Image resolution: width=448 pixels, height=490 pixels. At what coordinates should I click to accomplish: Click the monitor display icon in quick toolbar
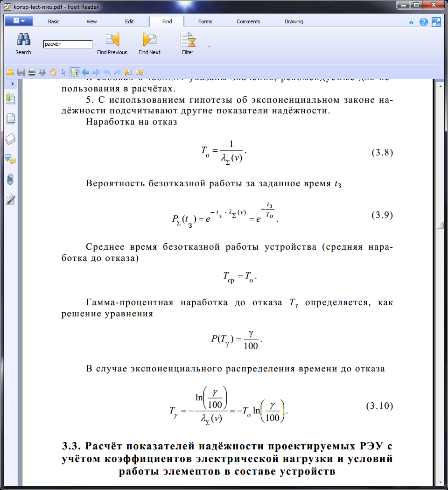(42, 72)
